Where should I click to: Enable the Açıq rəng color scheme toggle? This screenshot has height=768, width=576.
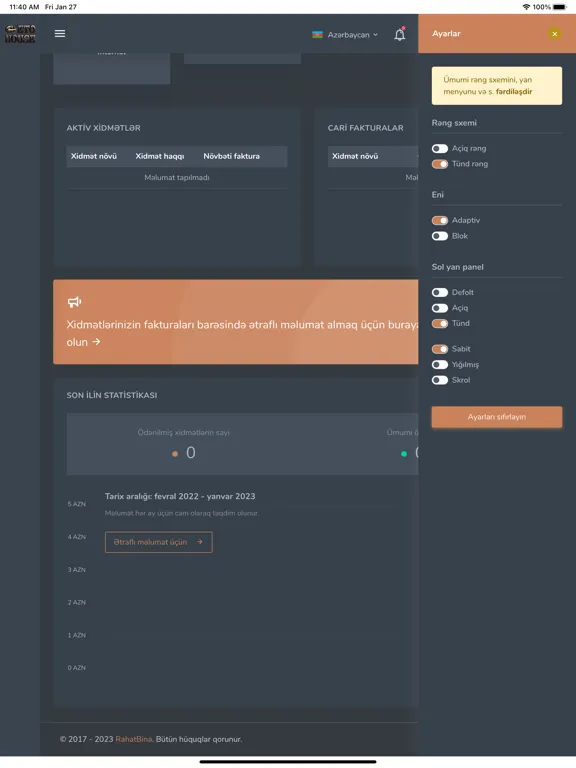[440, 148]
